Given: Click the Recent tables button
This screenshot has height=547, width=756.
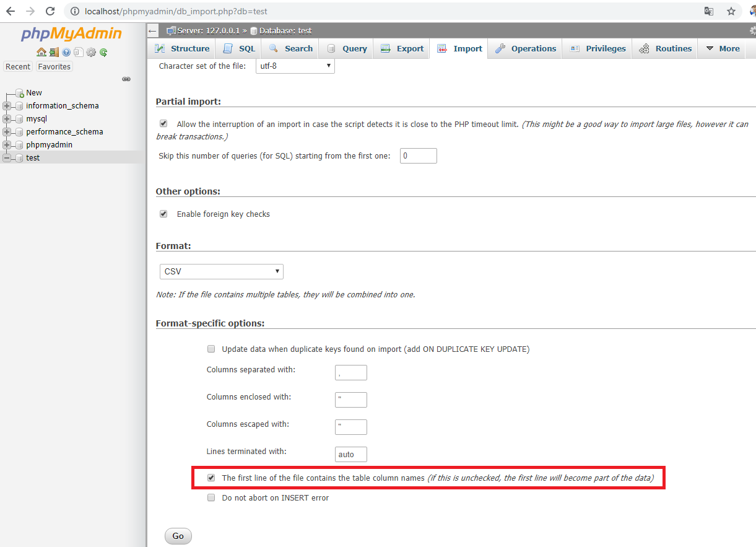Looking at the screenshot, I should (18, 66).
